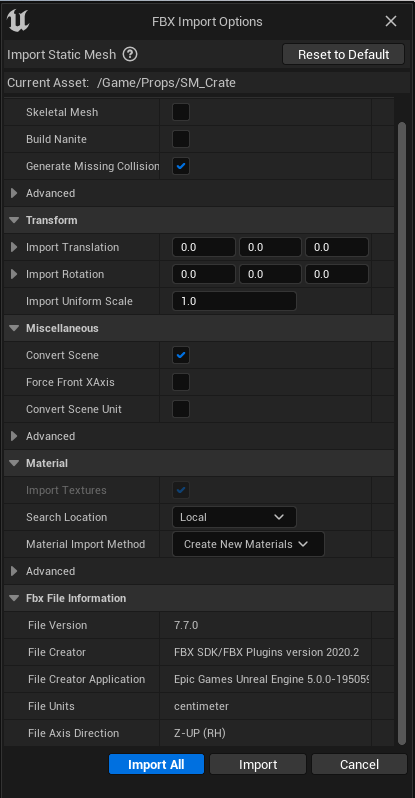Click Import Rotation first value field
The height and width of the screenshot is (798, 415).
point(204,274)
